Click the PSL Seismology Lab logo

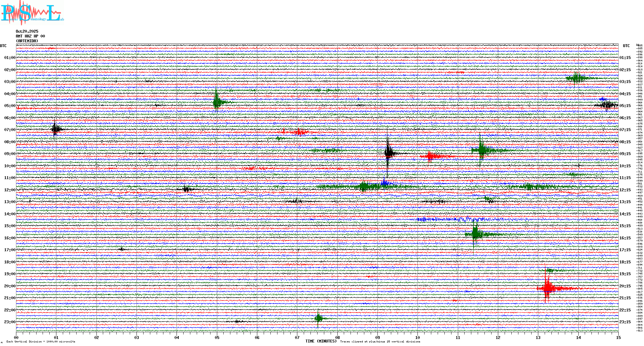32,13
